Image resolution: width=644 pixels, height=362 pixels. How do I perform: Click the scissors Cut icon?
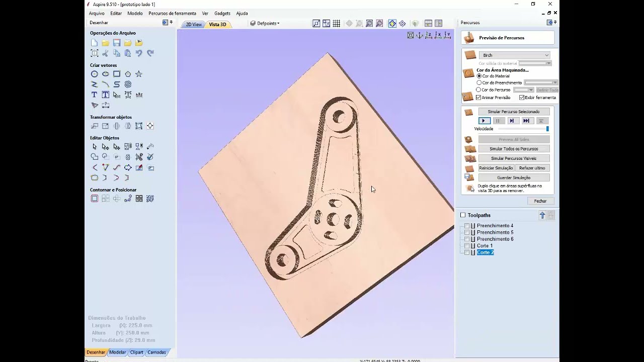[105, 53]
